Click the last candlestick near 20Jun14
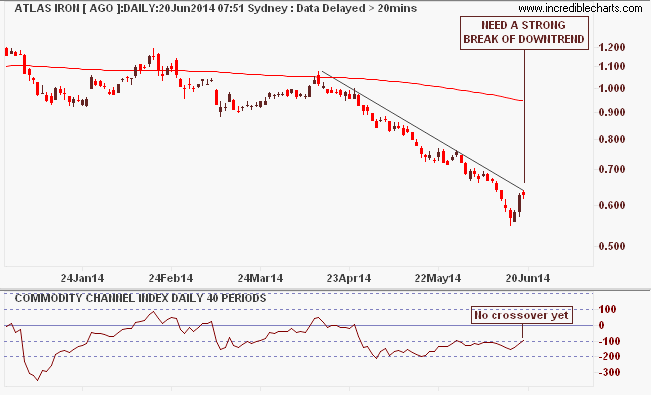Screen dimensions: 651x395 pos(524,194)
